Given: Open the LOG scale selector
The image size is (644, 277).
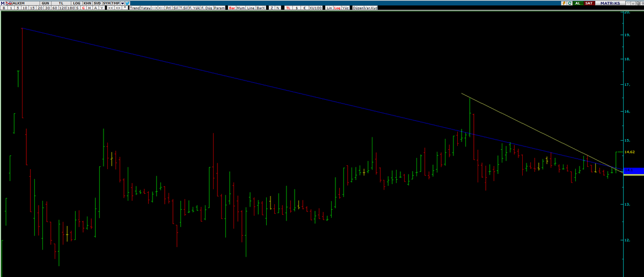Looking at the screenshot, I should [77, 3].
